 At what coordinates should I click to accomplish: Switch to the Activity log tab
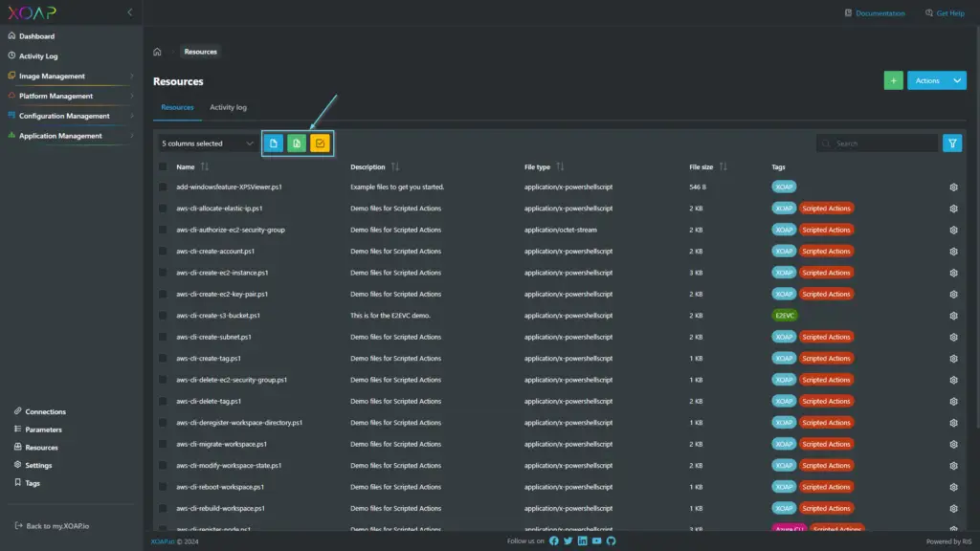click(228, 107)
